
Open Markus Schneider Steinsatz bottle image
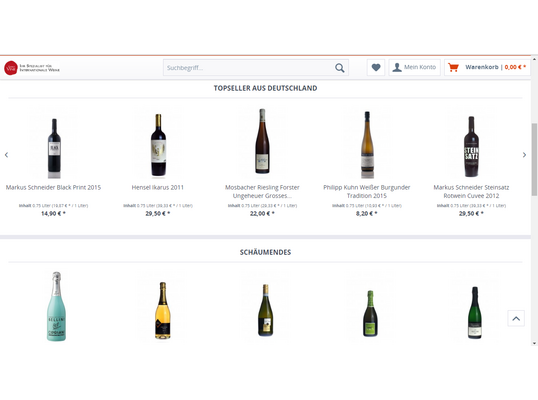471,147
